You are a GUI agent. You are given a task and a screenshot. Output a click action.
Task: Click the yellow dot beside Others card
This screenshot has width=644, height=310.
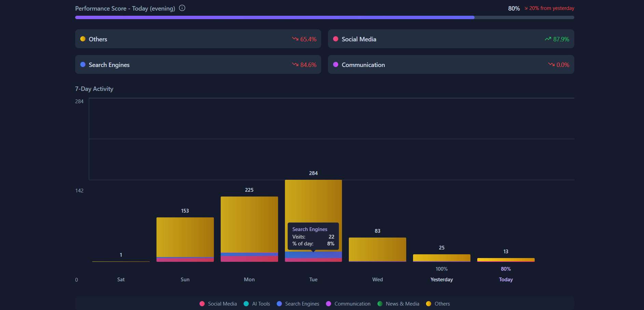(x=83, y=39)
